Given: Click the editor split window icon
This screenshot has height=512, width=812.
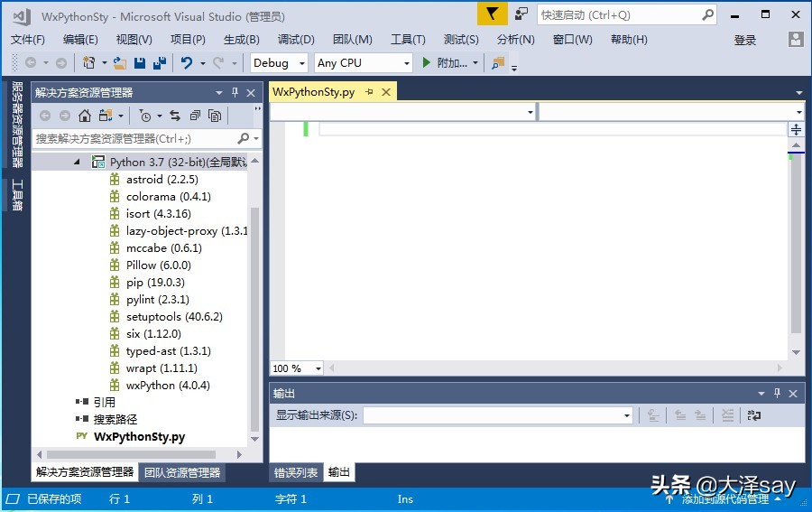Looking at the screenshot, I should pos(796,129).
